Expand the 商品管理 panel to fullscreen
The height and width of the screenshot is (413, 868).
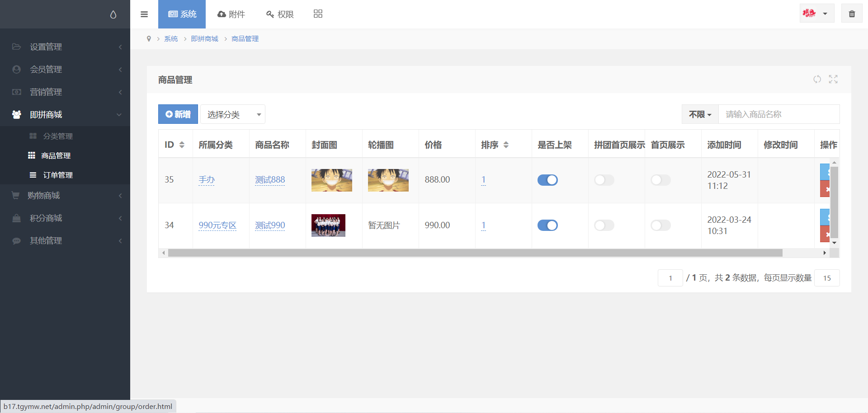[833, 80]
